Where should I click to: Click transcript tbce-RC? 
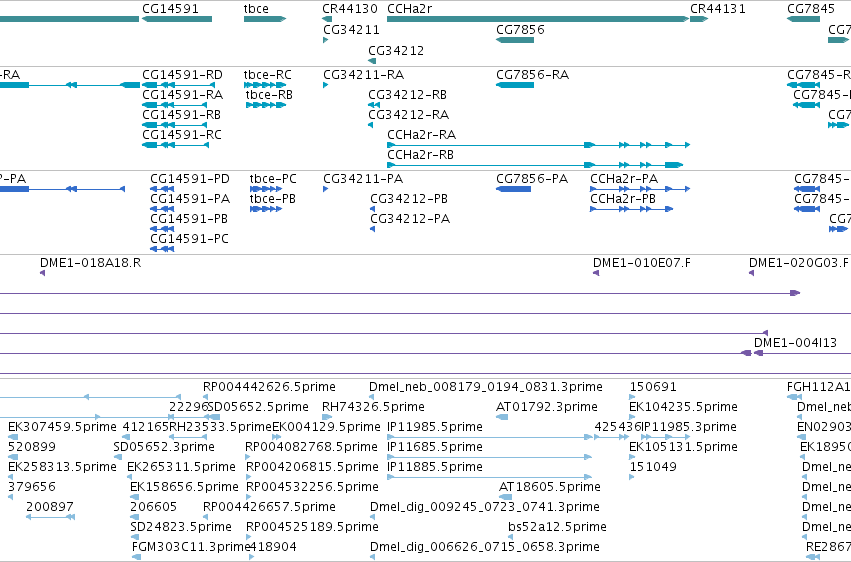pyautogui.click(x=268, y=75)
